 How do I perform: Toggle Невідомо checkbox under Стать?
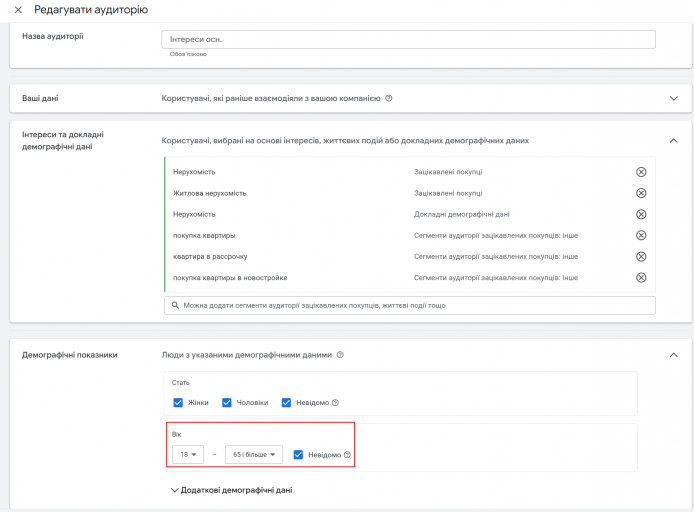286,403
